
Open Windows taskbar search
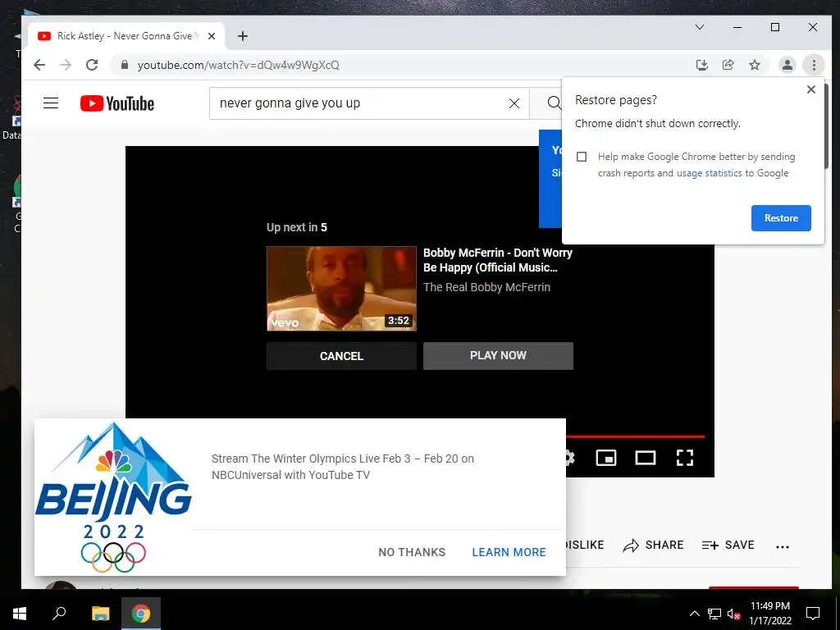pyautogui.click(x=59, y=614)
